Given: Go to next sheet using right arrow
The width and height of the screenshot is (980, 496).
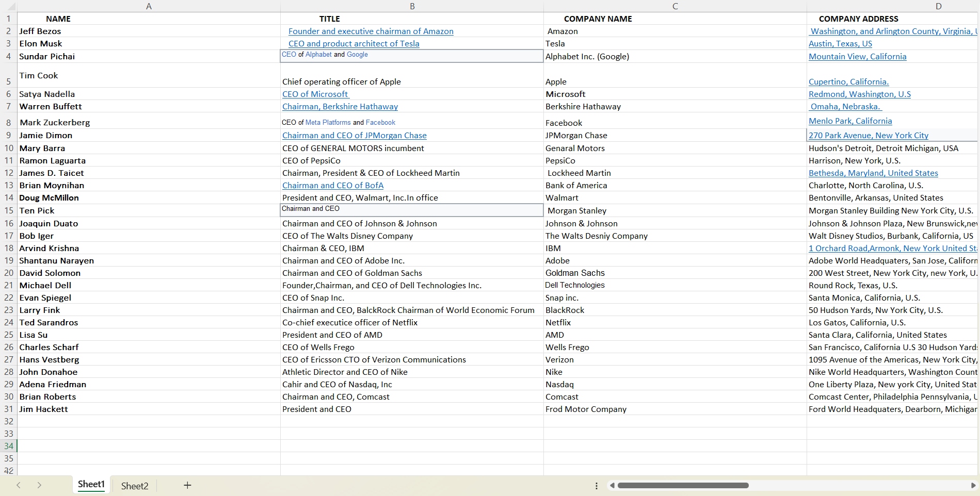Looking at the screenshot, I should 39,485.
